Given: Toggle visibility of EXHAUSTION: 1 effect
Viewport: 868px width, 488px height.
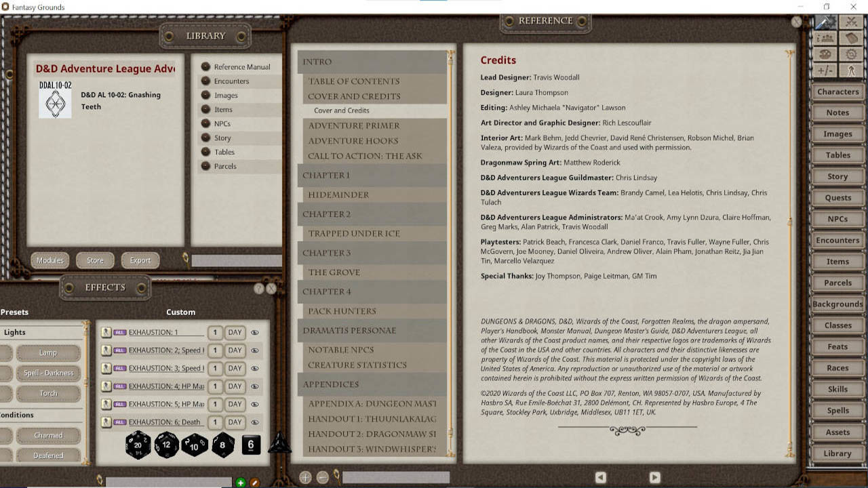Looking at the screenshot, I should [x=255, y=332].
